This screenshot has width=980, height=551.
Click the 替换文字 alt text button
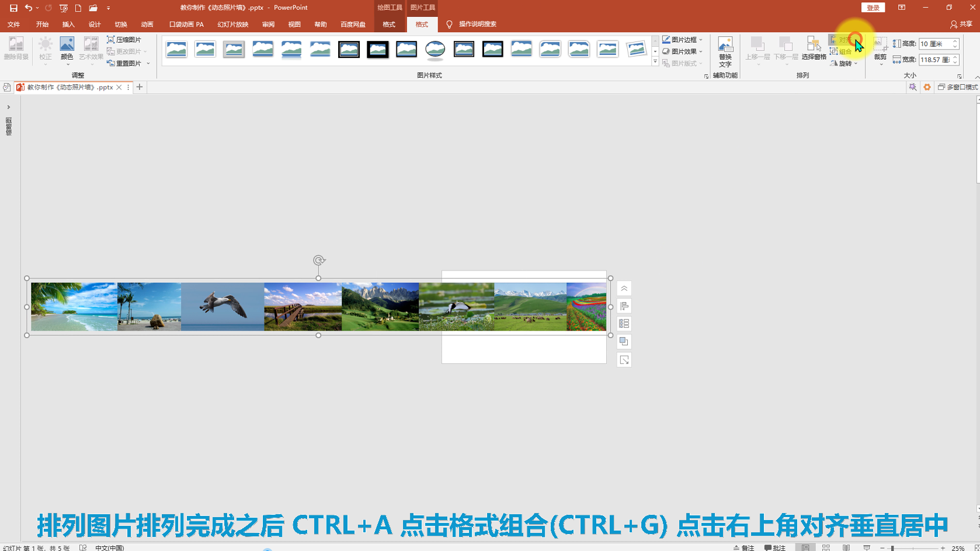tap(725, 51)
